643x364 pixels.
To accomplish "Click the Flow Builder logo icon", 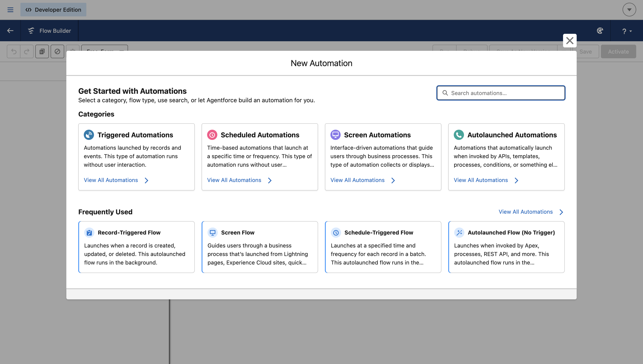I will point(31,31).
